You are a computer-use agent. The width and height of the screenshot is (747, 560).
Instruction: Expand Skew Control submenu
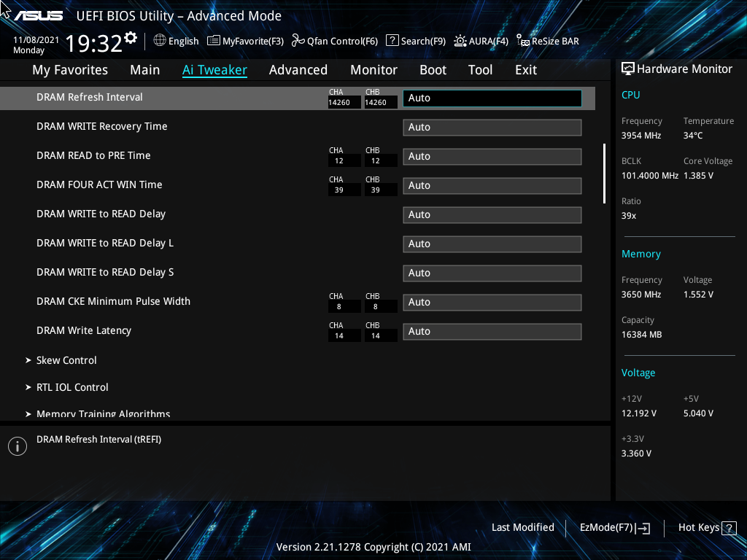tap(66, 360)
